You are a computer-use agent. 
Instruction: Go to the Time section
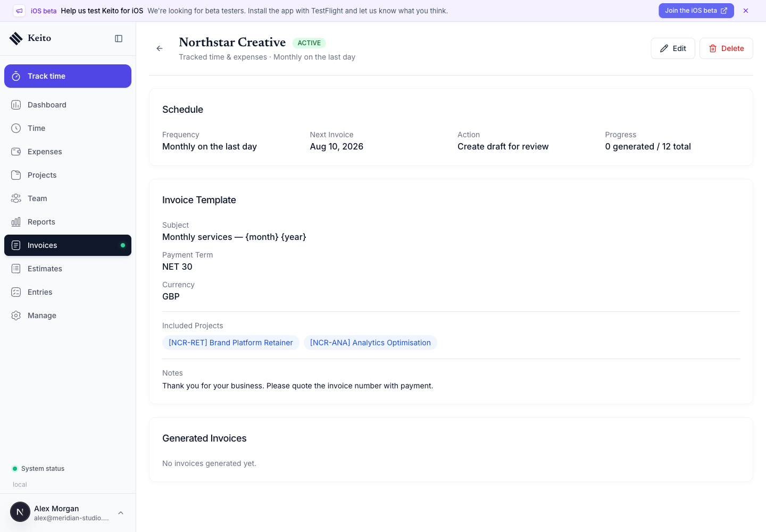(x=68, y=128)
